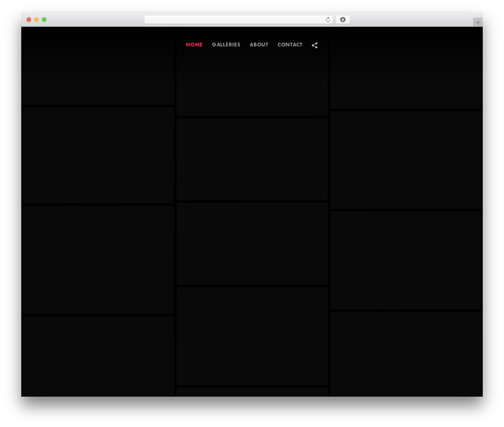The height and width of the screenshot is (427, 504).
Task: Open the About page link
Action: [259, 45]
